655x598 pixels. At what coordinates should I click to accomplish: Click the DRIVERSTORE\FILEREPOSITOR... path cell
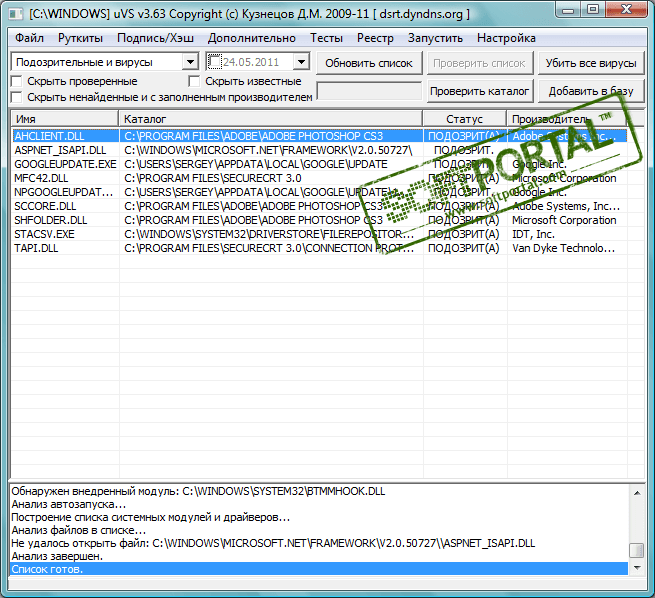(x=271, y=234)
